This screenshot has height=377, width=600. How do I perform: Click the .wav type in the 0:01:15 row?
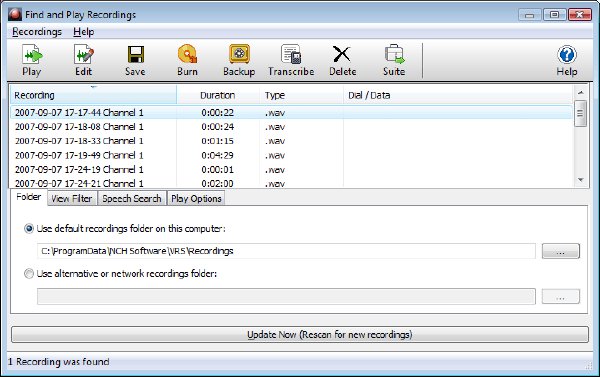pyautogui.click(x=275, y=141)
